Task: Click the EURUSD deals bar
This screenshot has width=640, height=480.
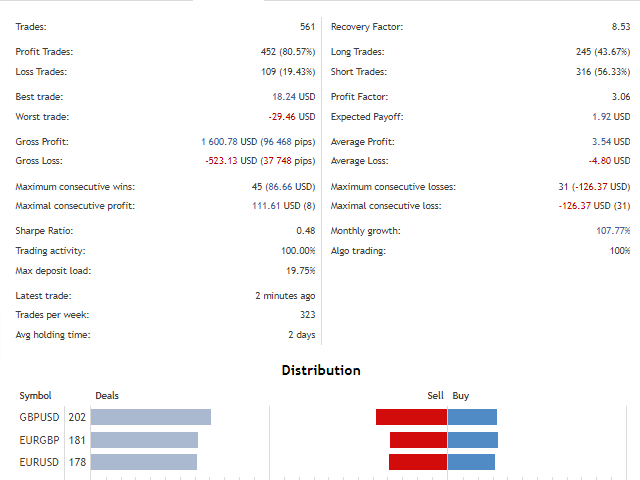Action: pyautogui.click(x=145, y=462)
